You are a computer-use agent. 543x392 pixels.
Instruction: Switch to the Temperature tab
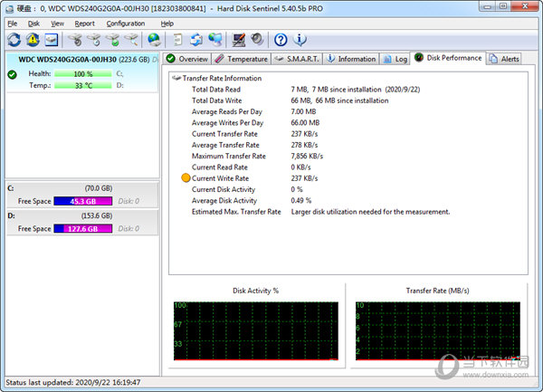(242, 59)
